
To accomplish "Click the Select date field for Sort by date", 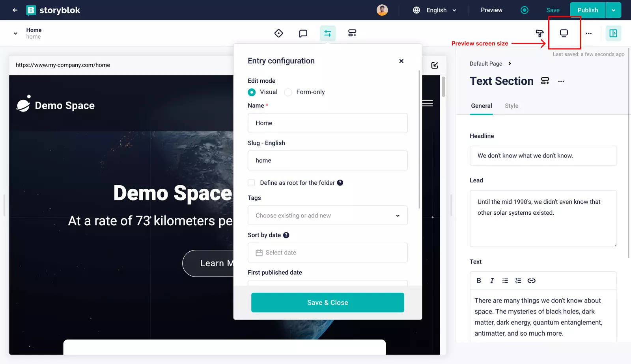I will tap(327, 253).
